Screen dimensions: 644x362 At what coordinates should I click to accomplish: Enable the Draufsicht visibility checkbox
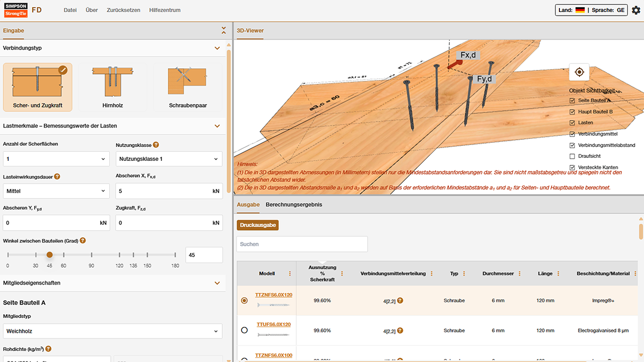(x=572, y=156)
